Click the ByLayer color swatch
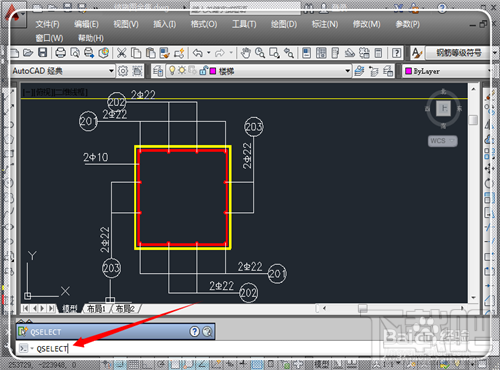500x370 pixels. (x=408, y=71)
